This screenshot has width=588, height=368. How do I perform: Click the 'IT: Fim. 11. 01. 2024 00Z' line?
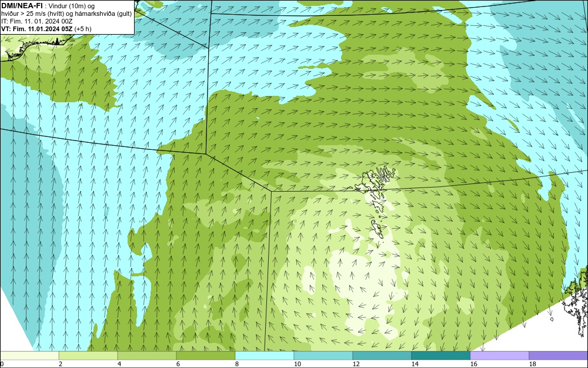(x=36, y=21)
